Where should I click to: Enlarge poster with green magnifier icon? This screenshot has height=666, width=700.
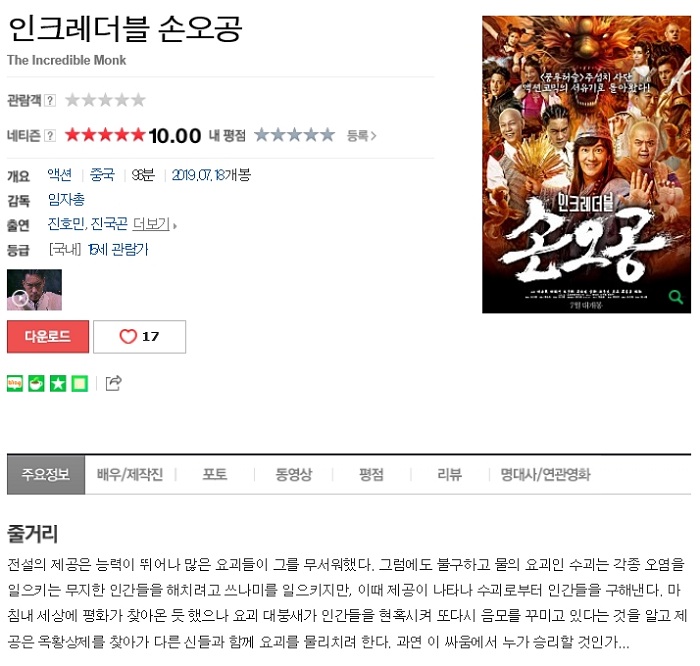(x=675, y=297)
